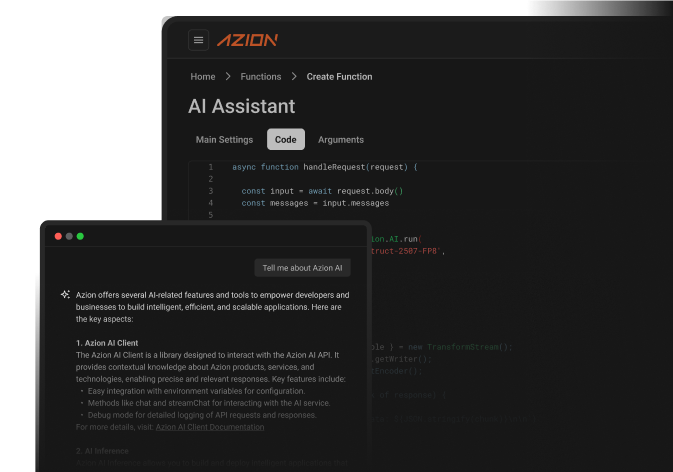The height and width of the screenshot is (472, 673).
Task: Click line number 5 in the editor gutter
Action: point(211,215)
